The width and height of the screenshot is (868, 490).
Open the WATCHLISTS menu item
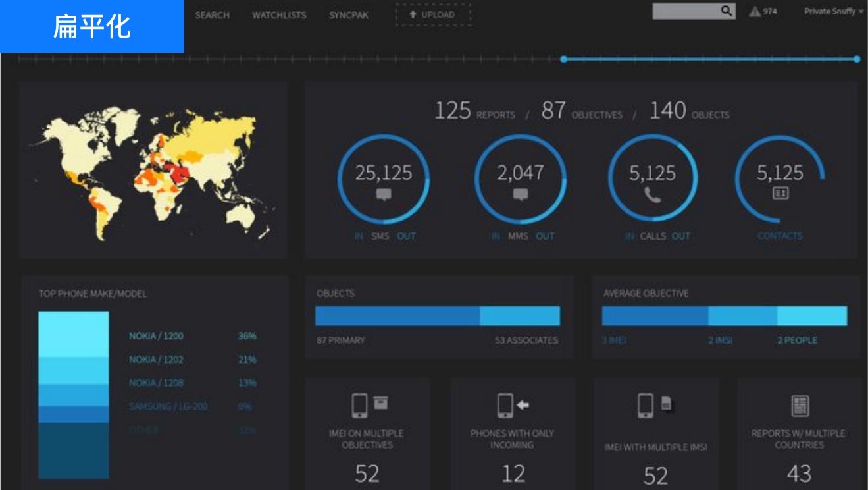[x=279, y=15]
